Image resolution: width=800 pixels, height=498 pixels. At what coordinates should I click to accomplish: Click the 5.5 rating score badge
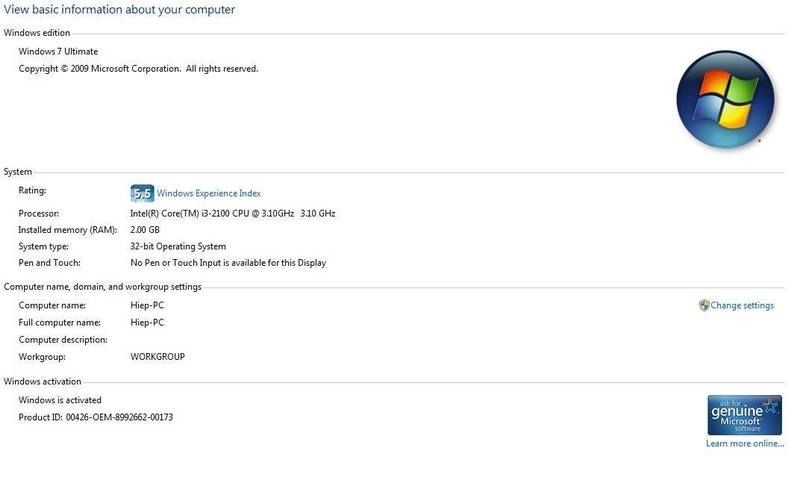pos(142,193)
